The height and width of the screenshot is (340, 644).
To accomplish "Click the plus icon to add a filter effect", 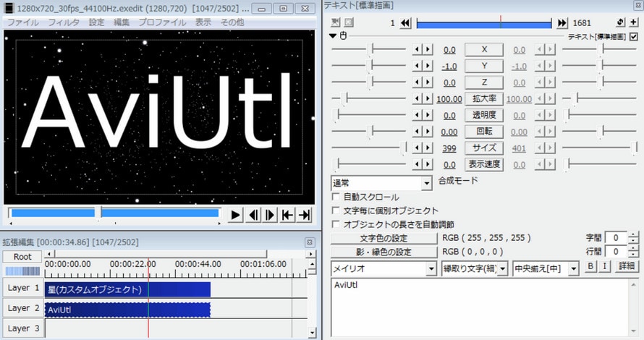I will coord(634,23).
